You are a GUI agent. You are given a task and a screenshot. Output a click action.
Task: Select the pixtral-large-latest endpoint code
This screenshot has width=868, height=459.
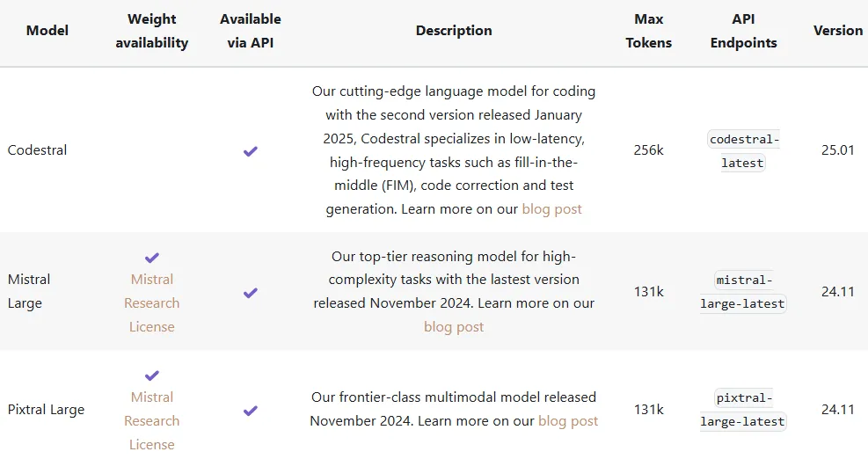pos(743,410)
